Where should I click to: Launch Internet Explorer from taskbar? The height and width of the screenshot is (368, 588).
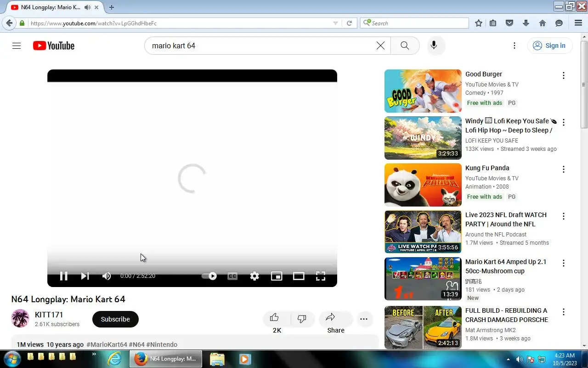(x=114, y=359)
